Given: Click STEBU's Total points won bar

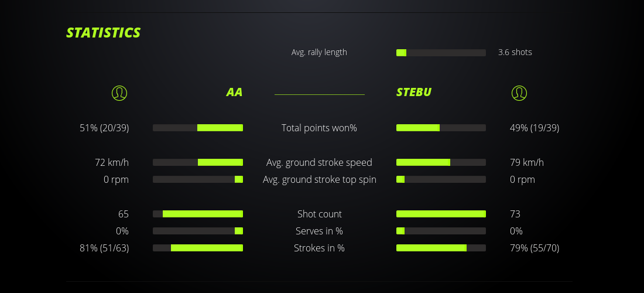Looking at the screenshot, I should [441, 128].
